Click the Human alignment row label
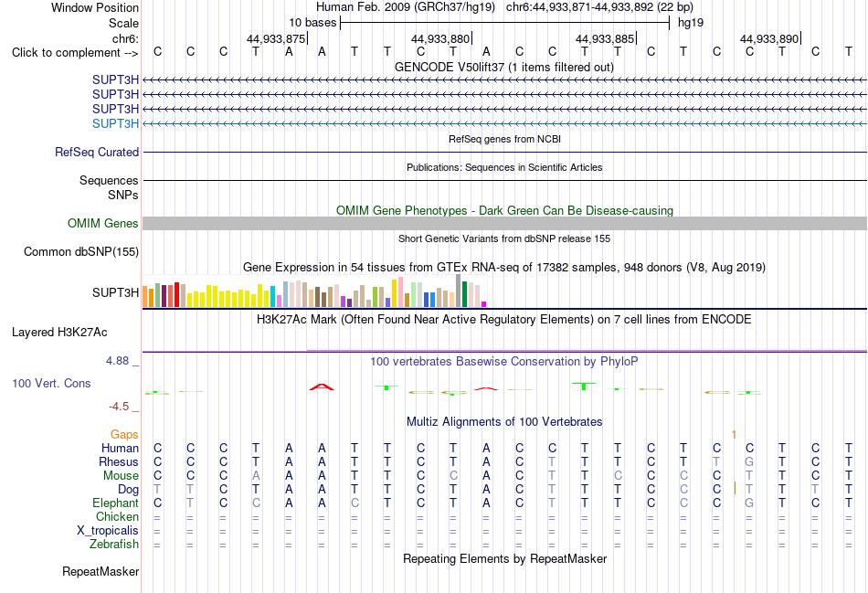Screen dimensions: 868x593 [120, 448]
